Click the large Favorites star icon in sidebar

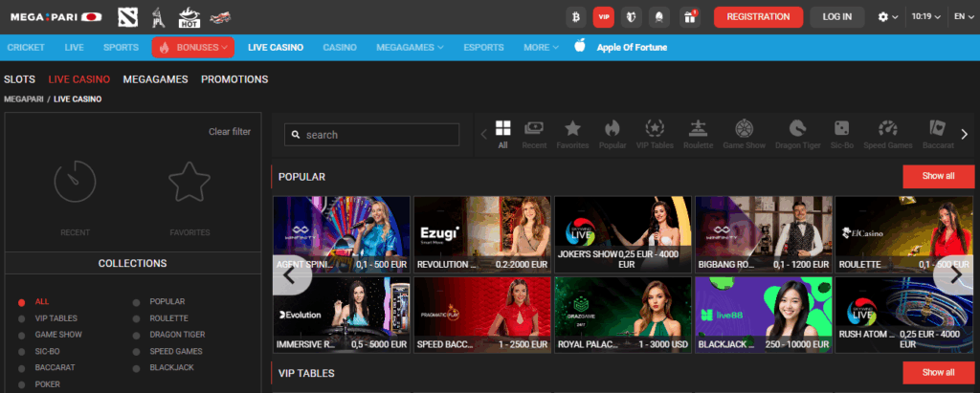pyautogui.click(x=189, y=181)
